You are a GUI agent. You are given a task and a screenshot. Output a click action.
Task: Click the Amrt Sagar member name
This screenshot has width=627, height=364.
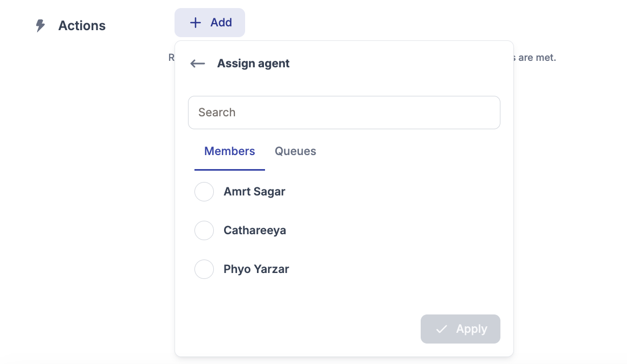click(254, 192)
